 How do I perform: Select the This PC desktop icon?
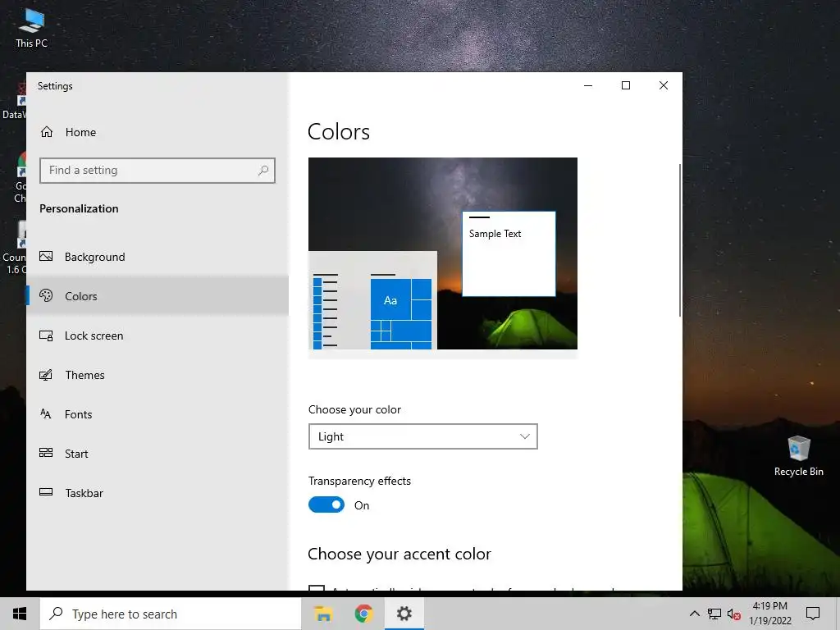pyautogui.click(x=31, y=28)
